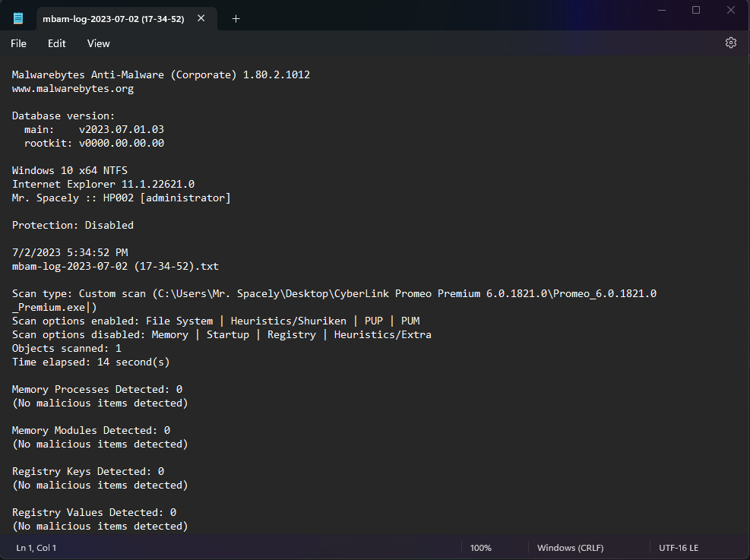Minimize the Notepad window
750x560 pixels.
coord(662,10)
